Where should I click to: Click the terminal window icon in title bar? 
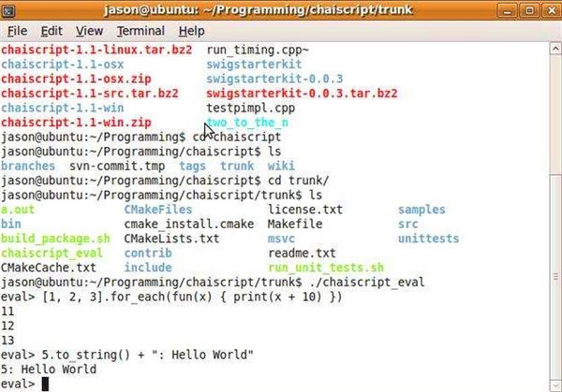tap(8, 10)
